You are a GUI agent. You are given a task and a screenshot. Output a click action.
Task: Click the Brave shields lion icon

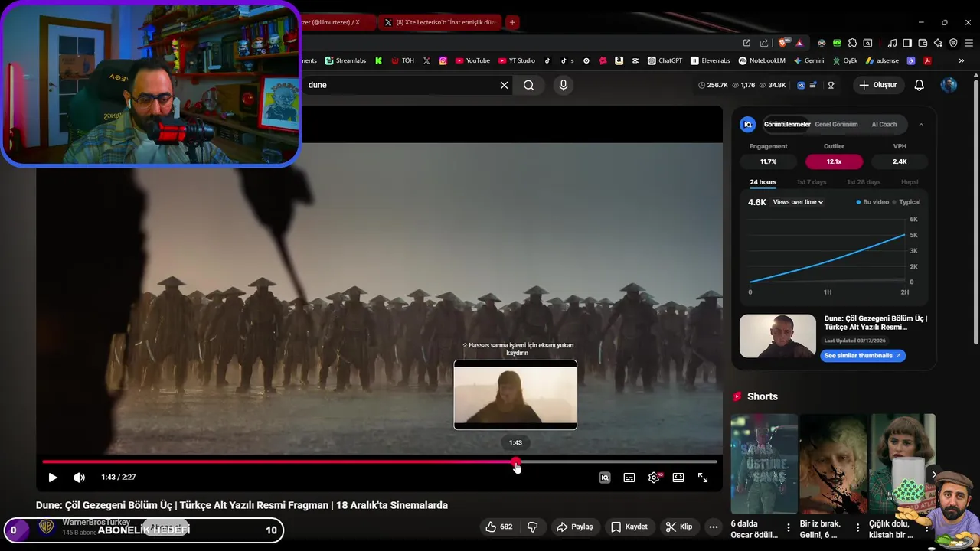pos(782,43)
